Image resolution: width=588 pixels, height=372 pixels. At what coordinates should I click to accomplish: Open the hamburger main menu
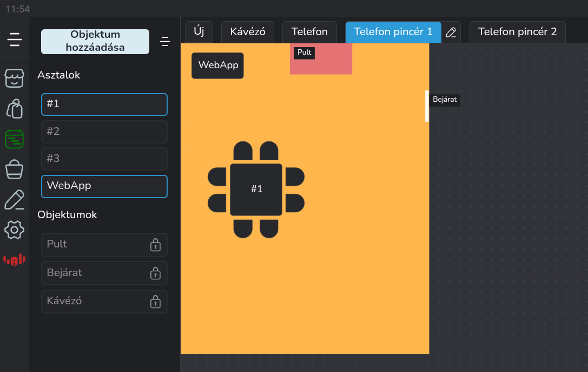tap(15, 40)
